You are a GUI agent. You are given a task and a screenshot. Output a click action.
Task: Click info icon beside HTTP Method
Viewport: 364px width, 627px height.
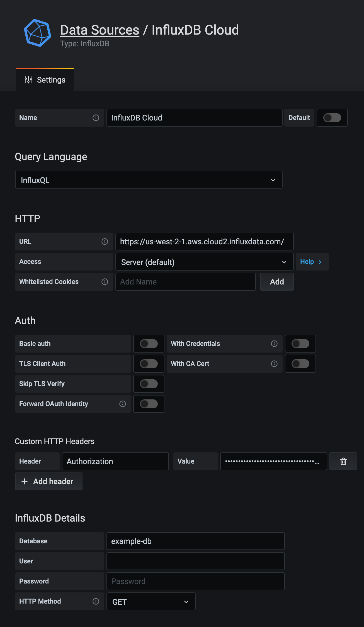coord(96,601)
